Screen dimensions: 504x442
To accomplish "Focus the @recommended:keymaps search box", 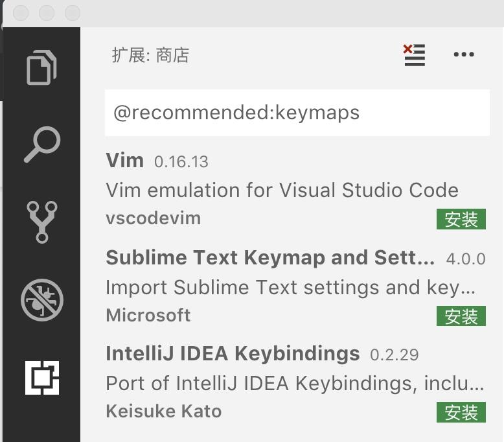I will click(x=297, y=113).
